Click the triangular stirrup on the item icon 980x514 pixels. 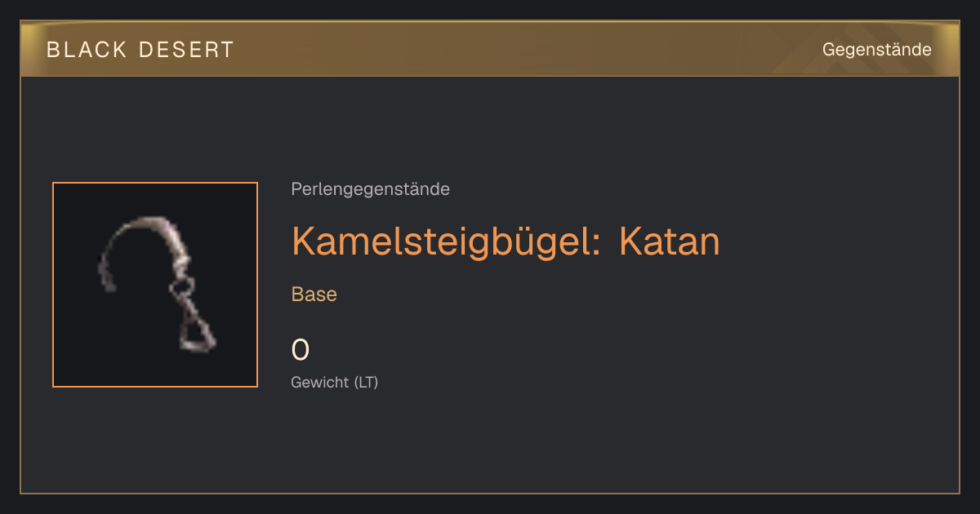[197, 334]
